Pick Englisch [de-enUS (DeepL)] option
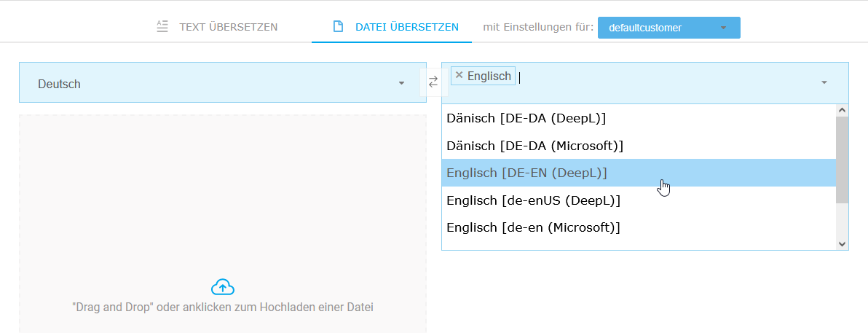Image resolution: width=868 pixels, height=333 pixels. point(533,200)
